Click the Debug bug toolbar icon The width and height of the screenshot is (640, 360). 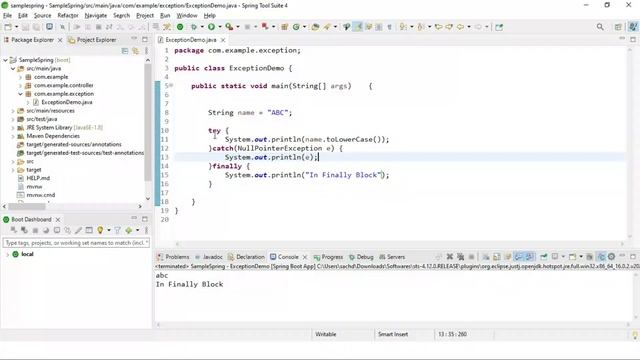point(193,27)
